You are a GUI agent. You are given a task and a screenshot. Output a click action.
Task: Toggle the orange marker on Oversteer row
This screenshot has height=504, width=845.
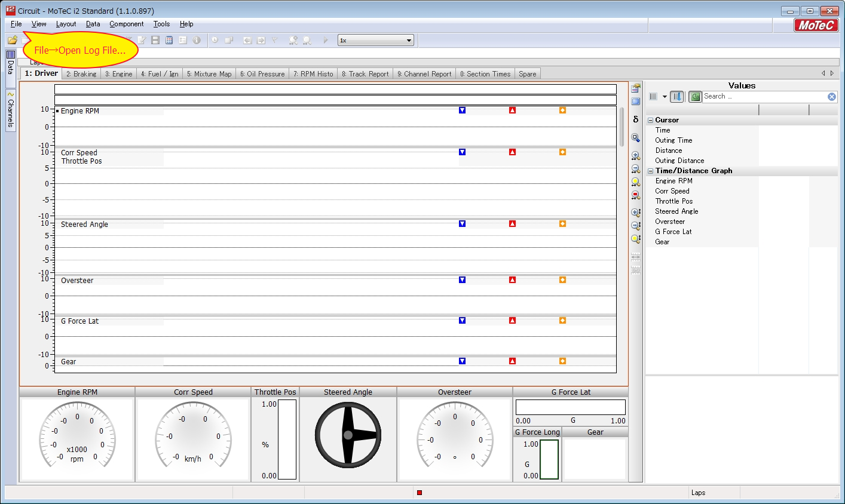(562, 280)
